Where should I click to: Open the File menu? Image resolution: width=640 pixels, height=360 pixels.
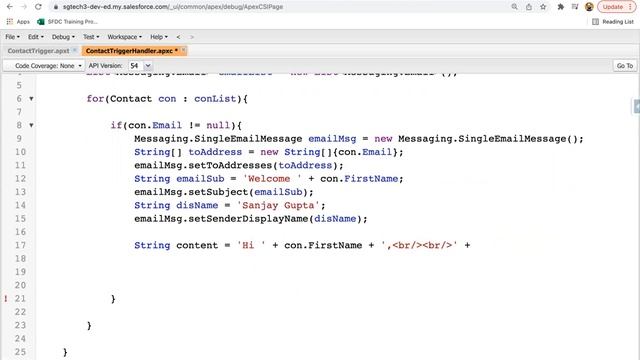pos(12,37)
